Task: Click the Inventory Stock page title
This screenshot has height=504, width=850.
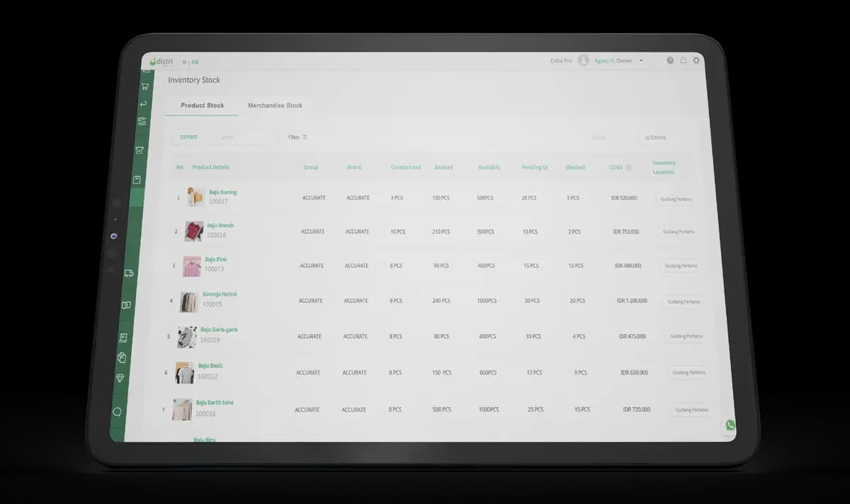Action: [x=194, y=81]
